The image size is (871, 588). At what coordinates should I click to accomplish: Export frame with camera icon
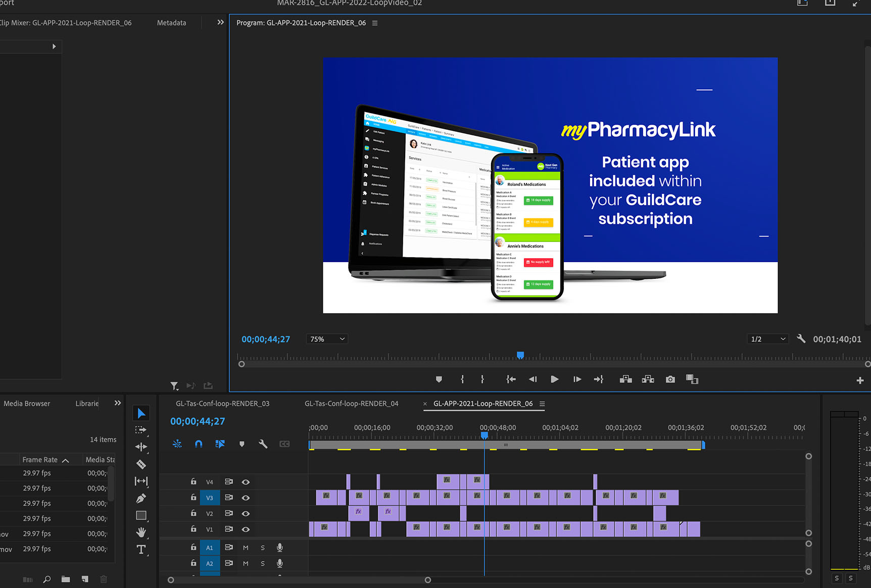[670, 379]
